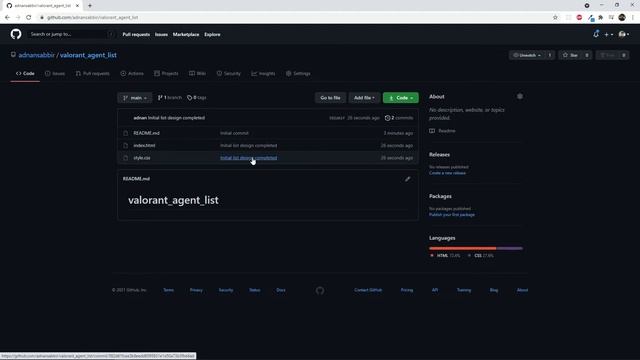The height and width of the screenshot is (360, 640).
Task: Click the file icon beside style.css
Action: tap(125, 158)
